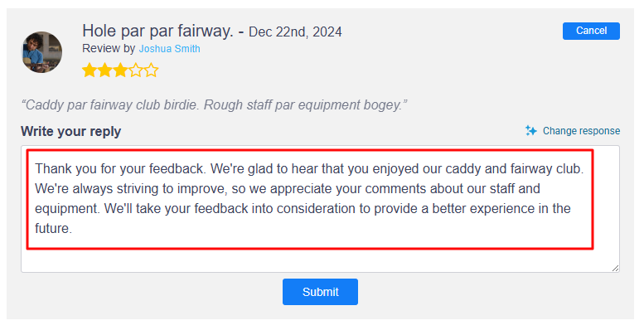Click the fifth empty rating star
This screenshot has height=330, width=644.
(151, 70)
